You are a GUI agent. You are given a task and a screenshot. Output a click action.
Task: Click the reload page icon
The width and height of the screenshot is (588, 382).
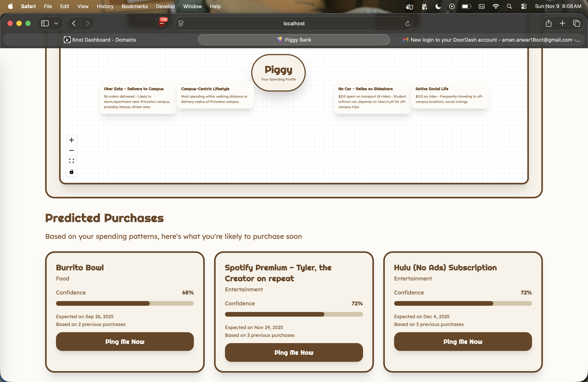click(407, 24)
